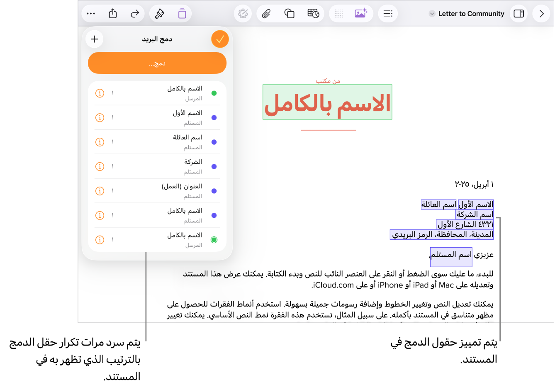
Task: Select the pin-shaped format tool icon
Action: click(x=160, y=14)
